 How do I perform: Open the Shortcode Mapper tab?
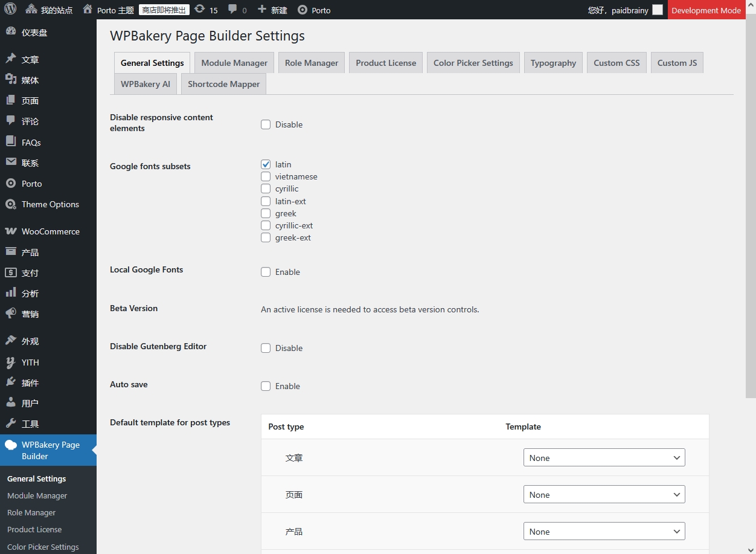[x=223, y=84]
